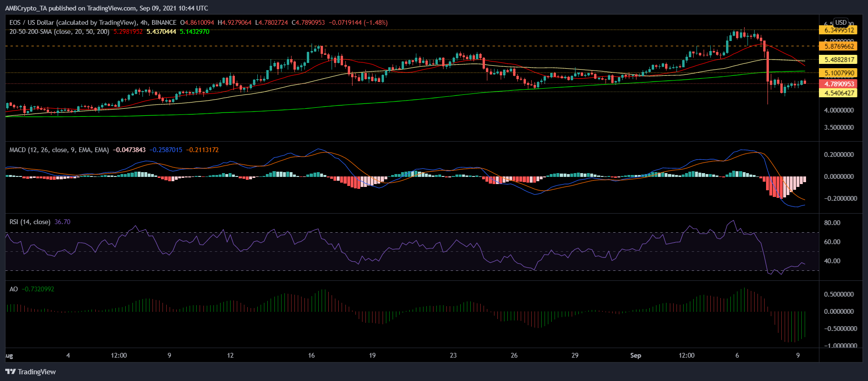Viewport: 868px width, 381px height.
Task: Click the change value -0.0719144 (-1.48%)
Action: [x=359, y=22]
